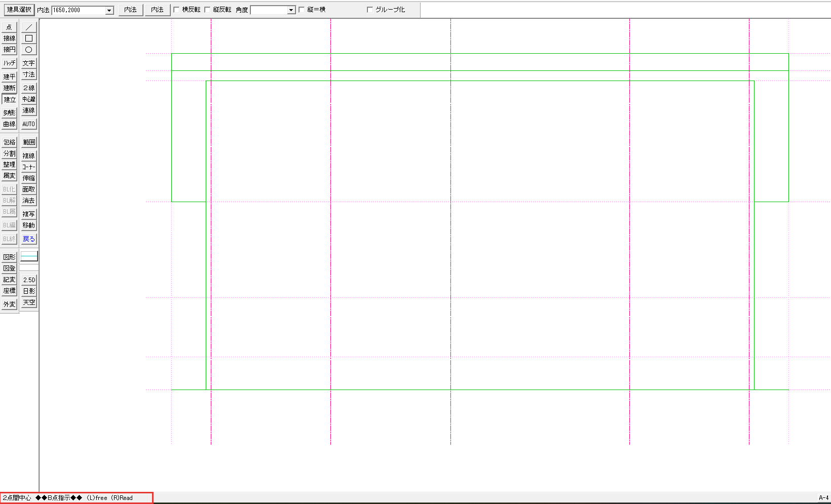Click the A-4 paper size indicator
Viewport: 831px width, 504px height.
pos(823,498)
